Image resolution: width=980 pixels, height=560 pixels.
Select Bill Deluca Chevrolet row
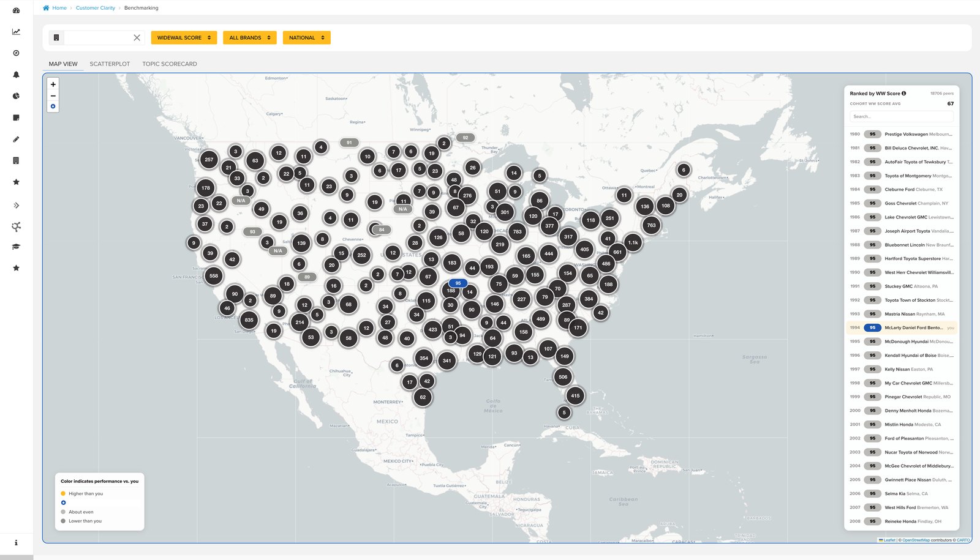pyautogui.click(x=902, y=148)
